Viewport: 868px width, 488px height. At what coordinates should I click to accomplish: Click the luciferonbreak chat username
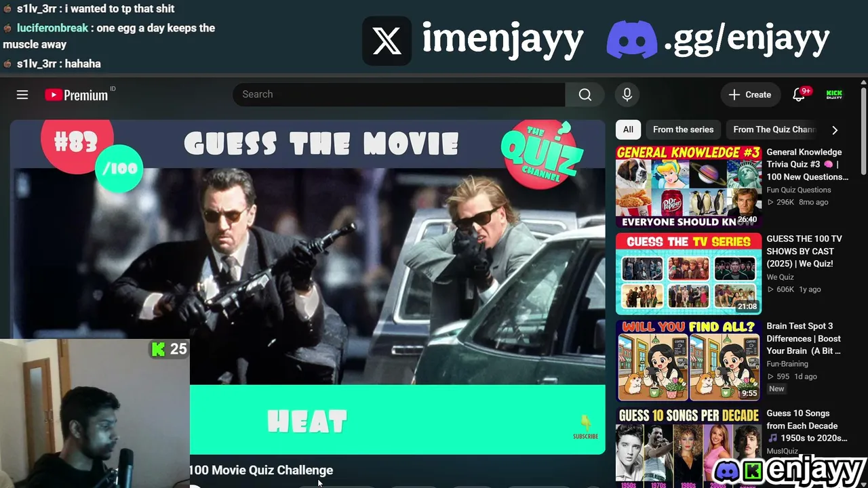53,28
